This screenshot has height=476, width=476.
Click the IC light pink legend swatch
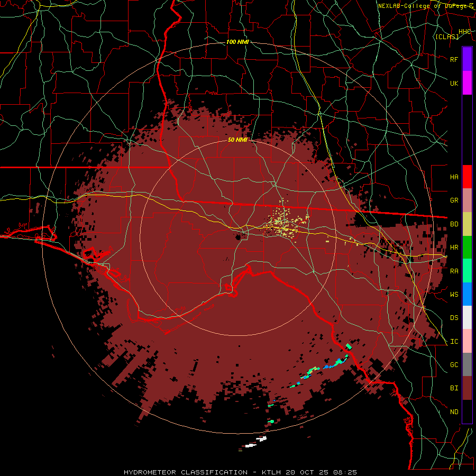pos(467,341)
